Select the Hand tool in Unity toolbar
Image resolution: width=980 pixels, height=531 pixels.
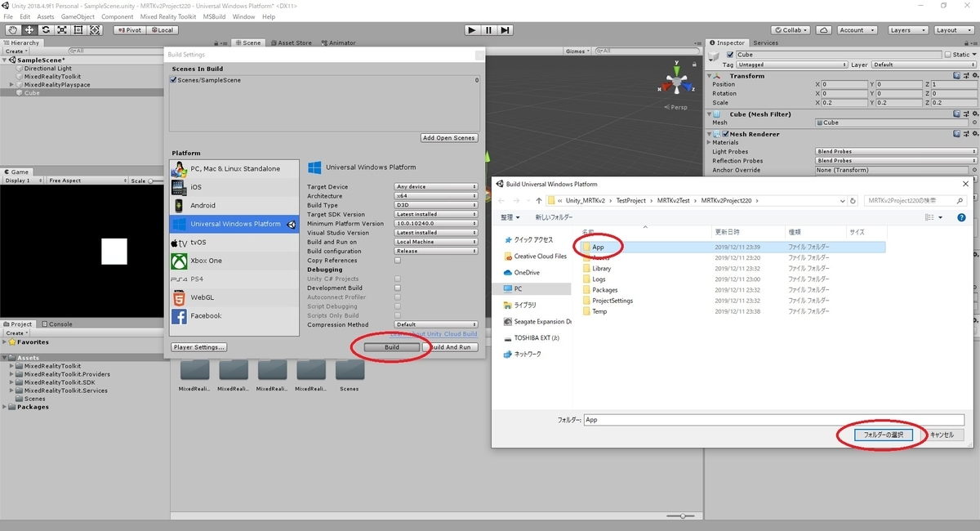click(x=11, y=30)
